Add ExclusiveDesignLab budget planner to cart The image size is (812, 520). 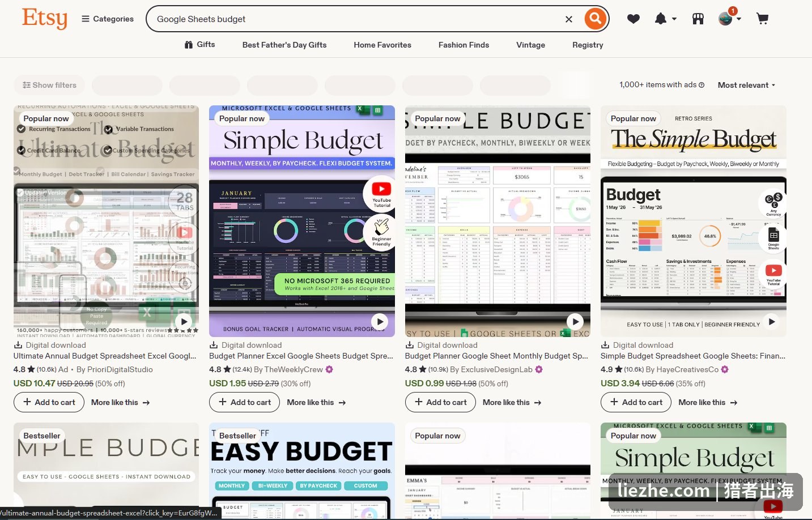440,402
